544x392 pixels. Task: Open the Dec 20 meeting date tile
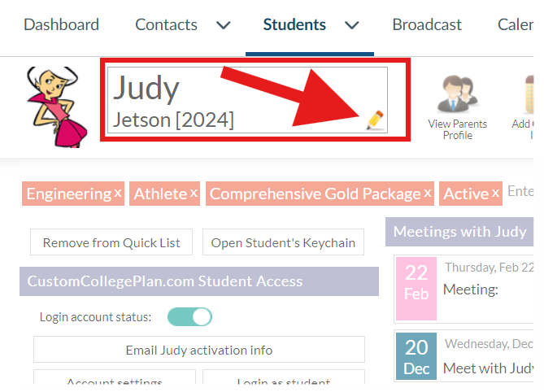click(416, 356)
